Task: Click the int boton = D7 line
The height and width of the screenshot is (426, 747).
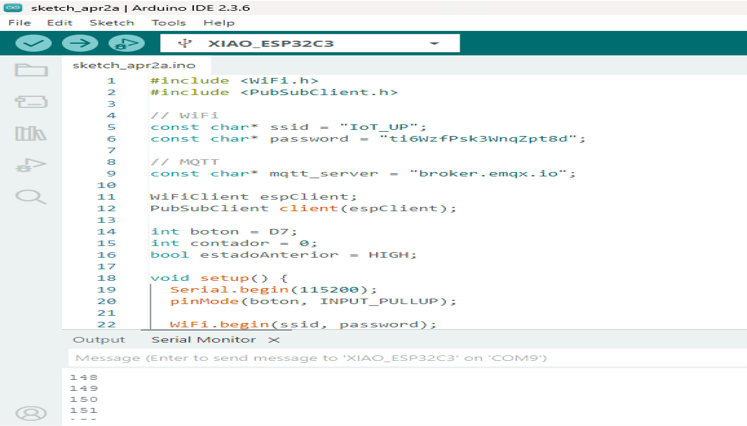Action: click(224, 232)
